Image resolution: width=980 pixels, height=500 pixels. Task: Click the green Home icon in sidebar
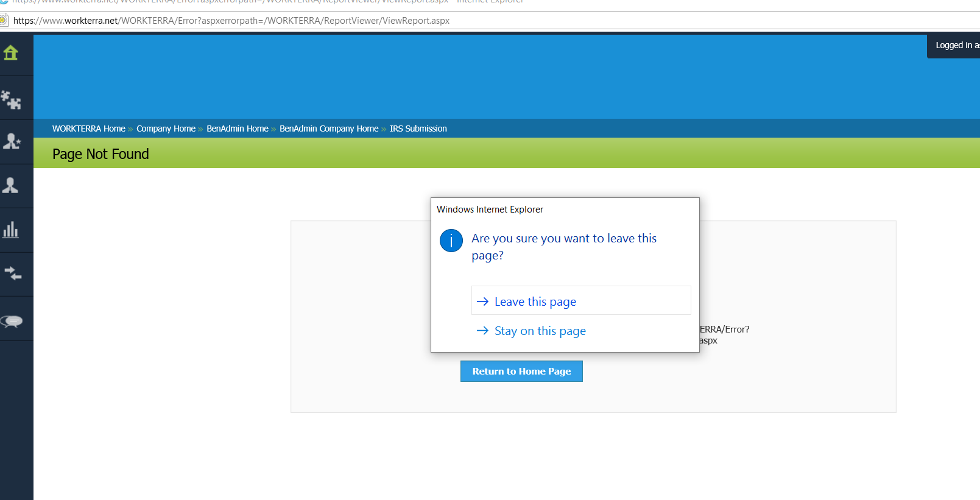point(11,54)
